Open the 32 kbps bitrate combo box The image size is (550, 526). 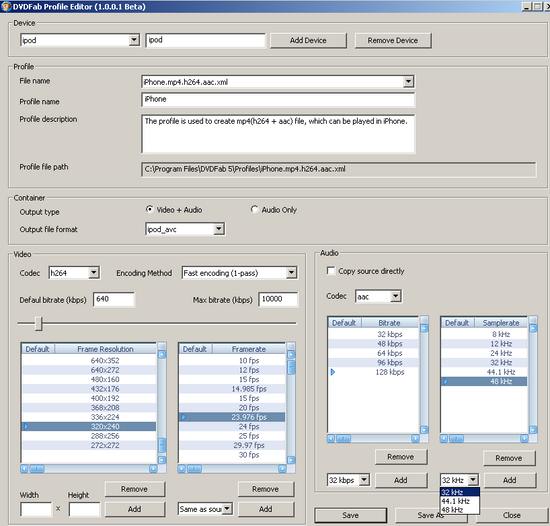364,480
